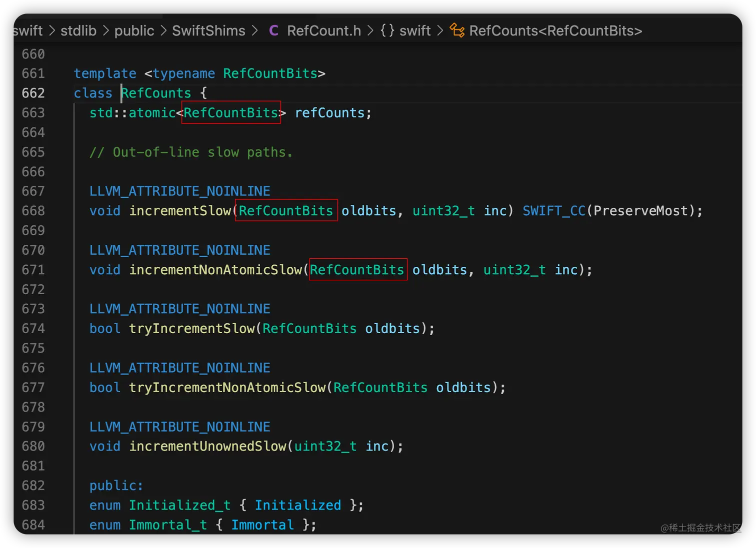Viewport: 756px width, 548px height.
Task: Select the incrementSlow function name
Action: click(180, 211)
